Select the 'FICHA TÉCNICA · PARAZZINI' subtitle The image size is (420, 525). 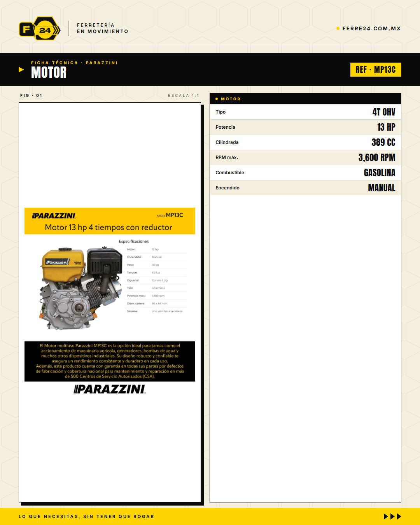[x=74, y=63]
